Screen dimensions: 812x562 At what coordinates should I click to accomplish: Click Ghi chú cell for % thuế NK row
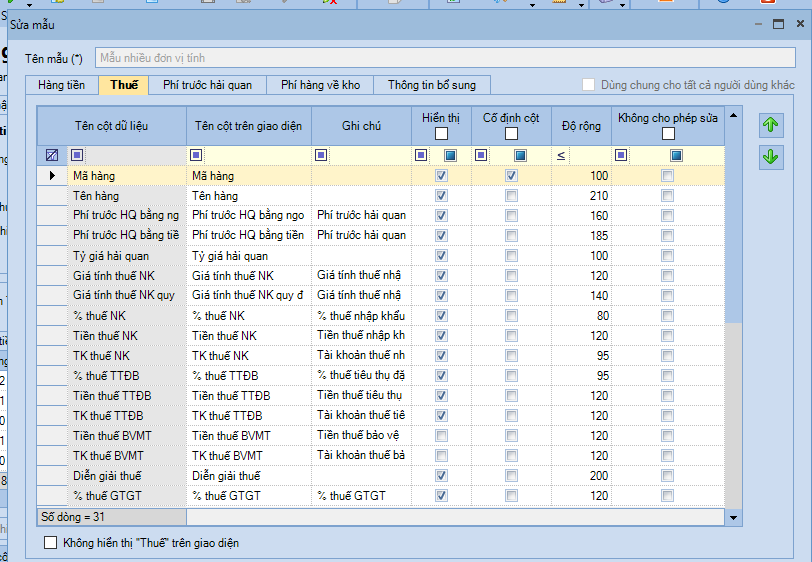click(x=361, y=315)
